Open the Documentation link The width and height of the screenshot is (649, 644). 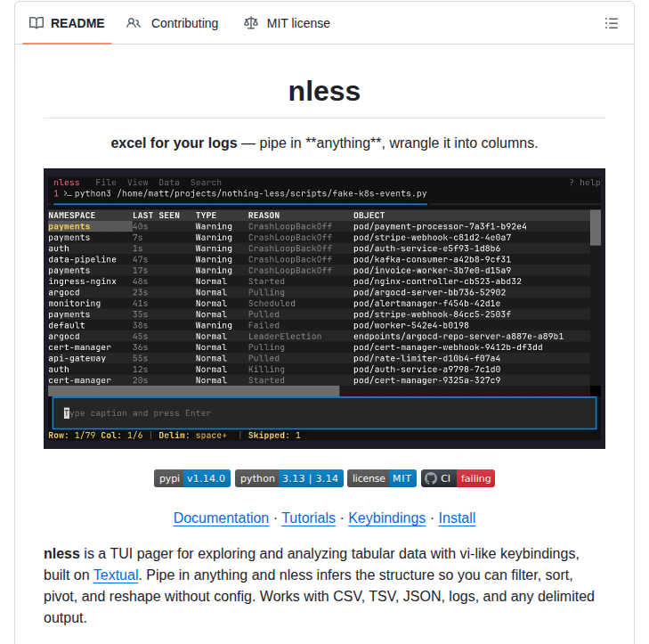(221, 518)
